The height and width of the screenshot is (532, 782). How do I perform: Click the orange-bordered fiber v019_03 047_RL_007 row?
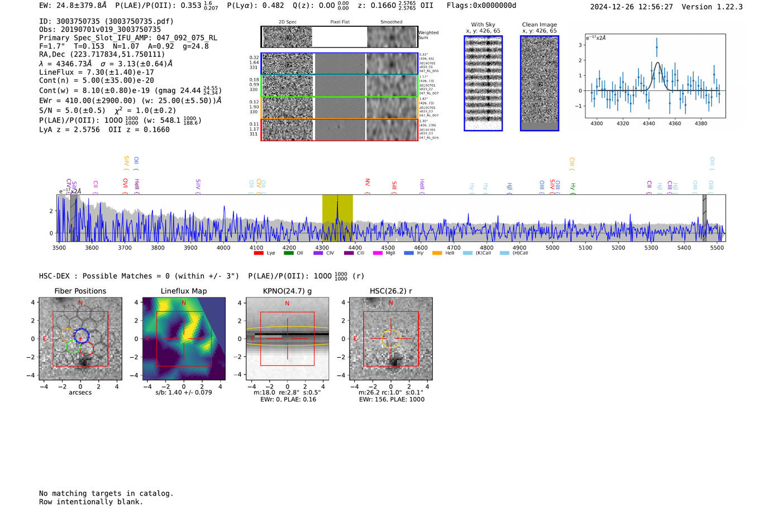coord(339,108)
